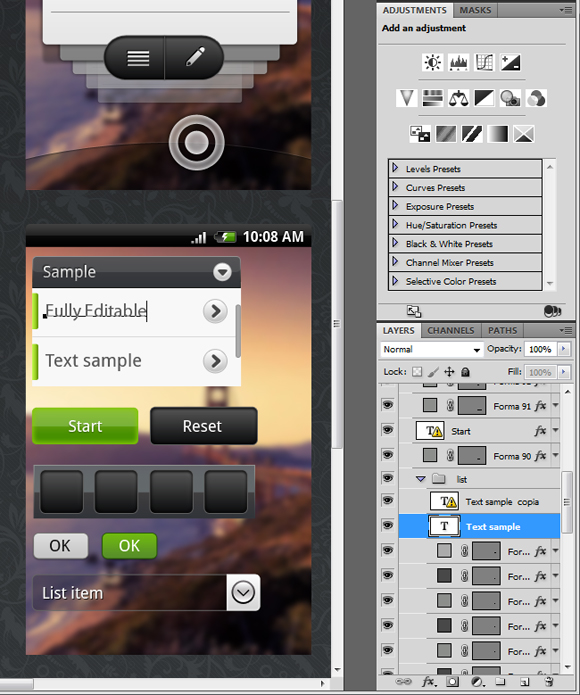
Task: Add an Exposure adjustment
Action: (510, 62)
